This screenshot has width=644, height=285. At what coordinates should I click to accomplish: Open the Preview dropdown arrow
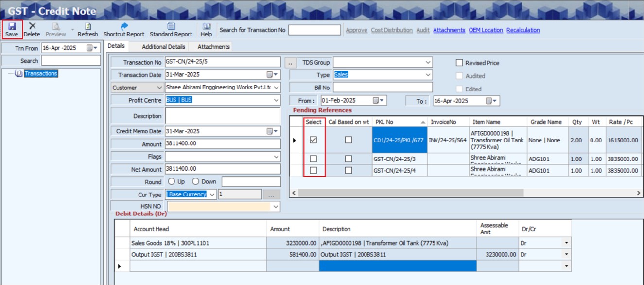[72, 30]
